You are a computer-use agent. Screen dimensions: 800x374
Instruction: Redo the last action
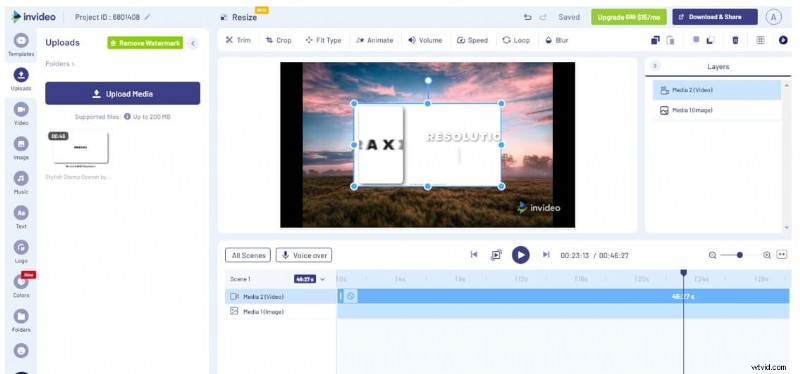(x=543, y=17)
